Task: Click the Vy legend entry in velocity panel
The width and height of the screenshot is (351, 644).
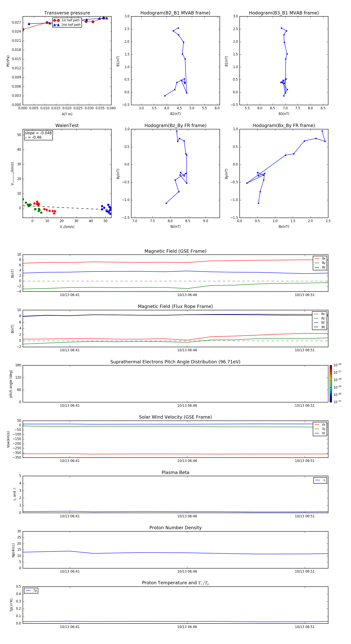Action: coord(320,429)
